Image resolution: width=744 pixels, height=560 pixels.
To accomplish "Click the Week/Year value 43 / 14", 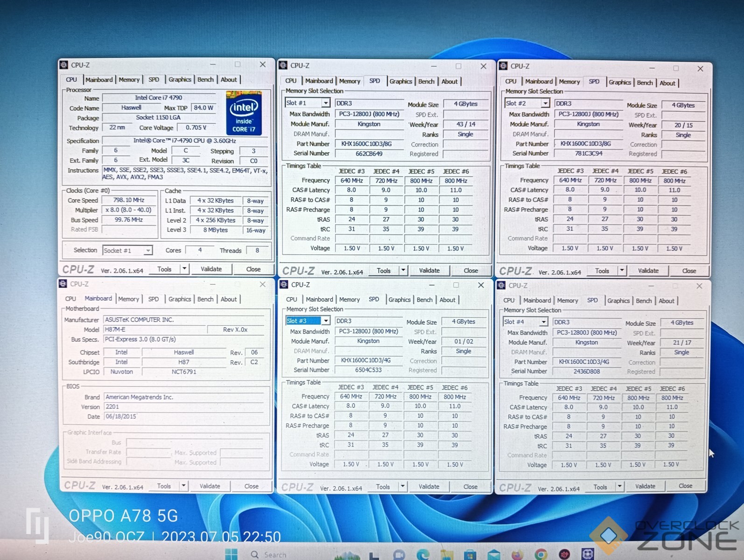I will pos(466,124).
